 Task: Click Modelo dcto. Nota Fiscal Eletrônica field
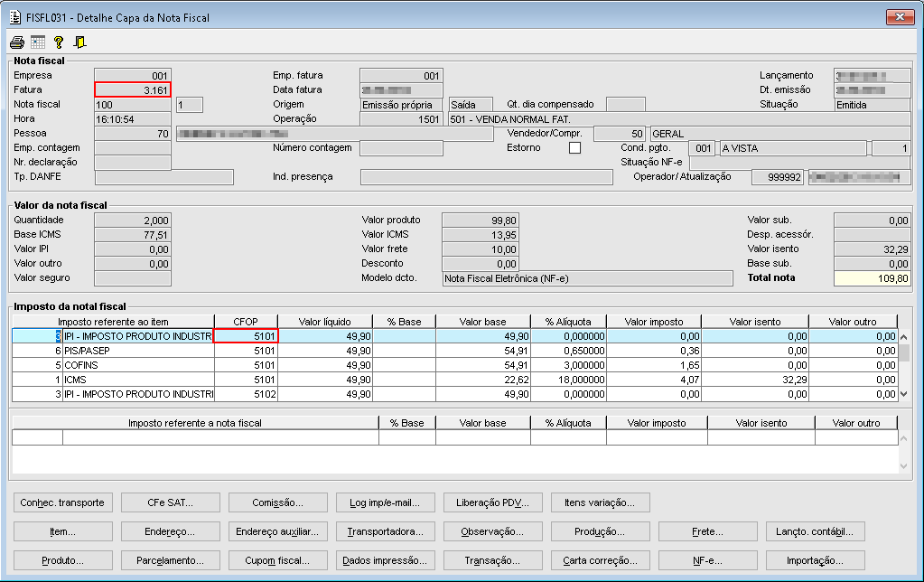point(587,278)
